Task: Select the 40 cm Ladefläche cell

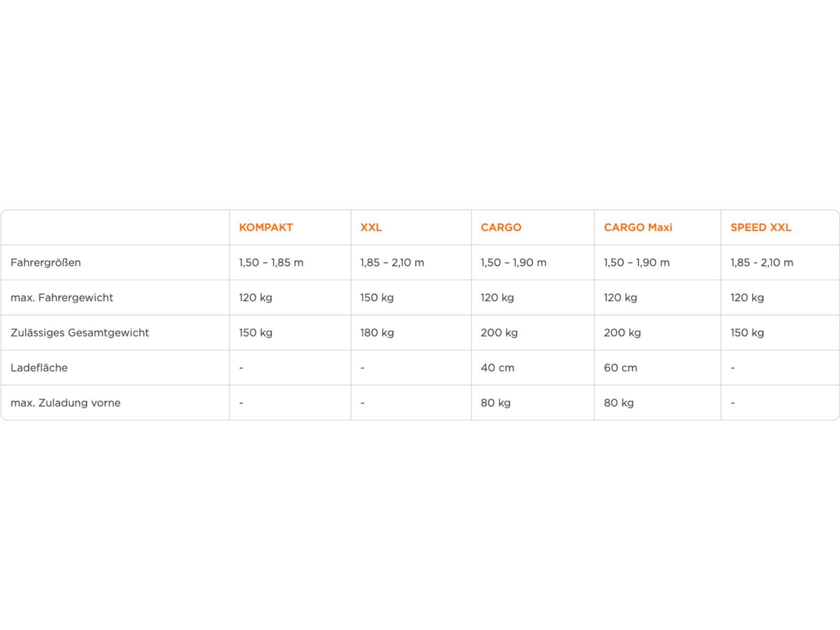Action: click(x=498, y=367)
